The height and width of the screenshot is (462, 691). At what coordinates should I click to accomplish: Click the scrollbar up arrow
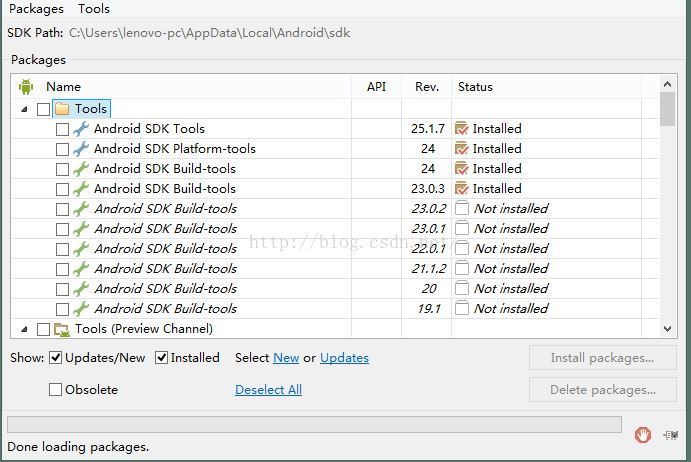click(x=667, y=84)
